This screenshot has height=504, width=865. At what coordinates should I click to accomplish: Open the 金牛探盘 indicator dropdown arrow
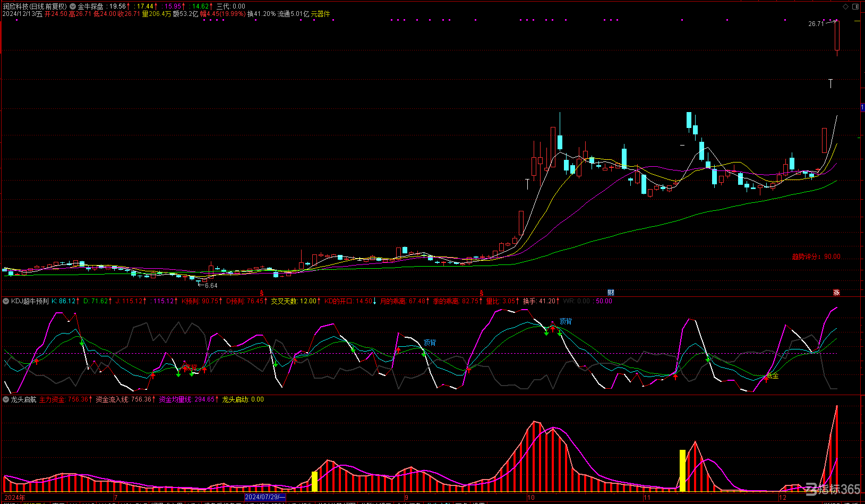(x=73, y=6)
